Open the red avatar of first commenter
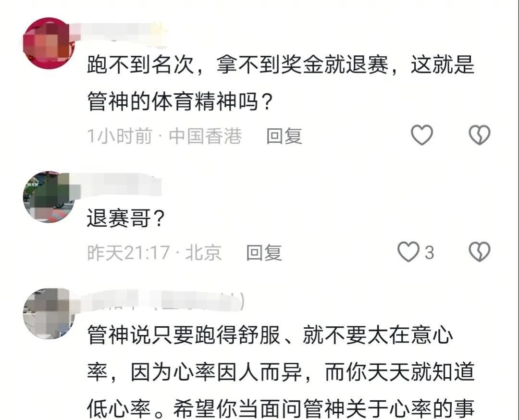519x420 pixels. [49, 43]
